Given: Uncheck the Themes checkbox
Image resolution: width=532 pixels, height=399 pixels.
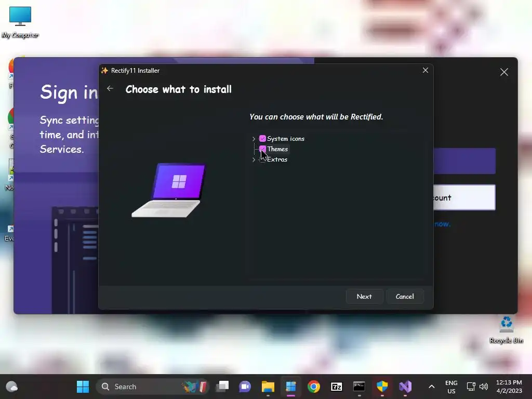Looking at the screenshot, I should 262,149.
